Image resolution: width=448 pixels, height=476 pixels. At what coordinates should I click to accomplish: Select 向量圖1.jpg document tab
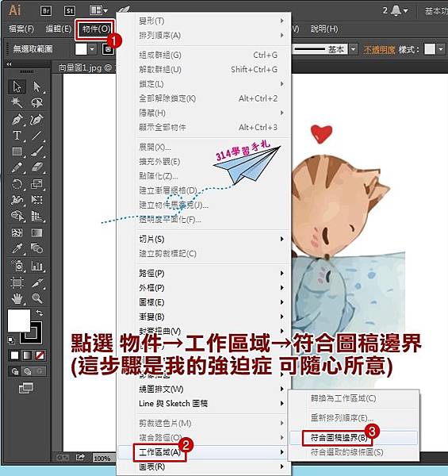(86, 67)
